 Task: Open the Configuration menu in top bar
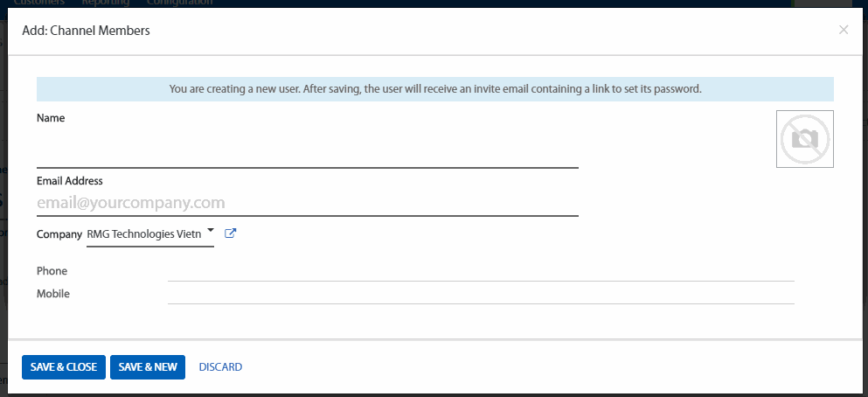tap(179, 3)
